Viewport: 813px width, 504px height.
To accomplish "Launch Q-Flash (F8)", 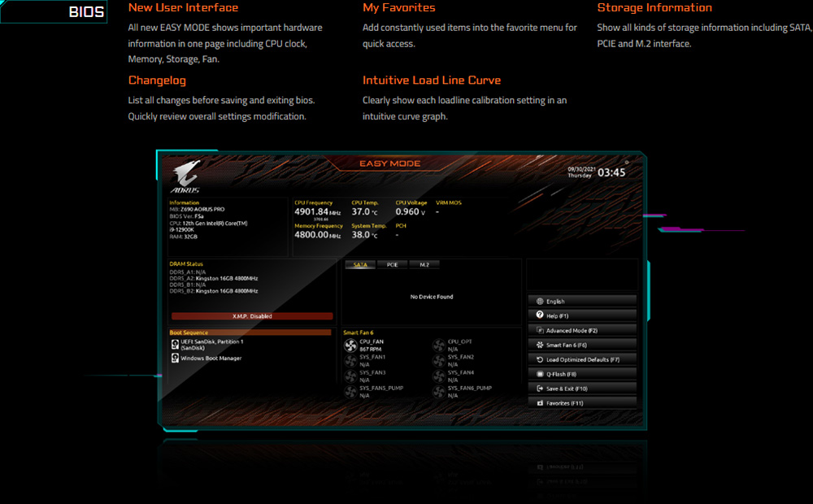I will coord(582,374).
